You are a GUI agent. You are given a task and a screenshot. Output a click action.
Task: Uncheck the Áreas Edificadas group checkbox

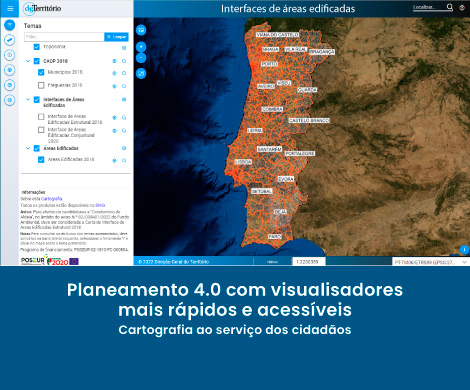(37, 148)
